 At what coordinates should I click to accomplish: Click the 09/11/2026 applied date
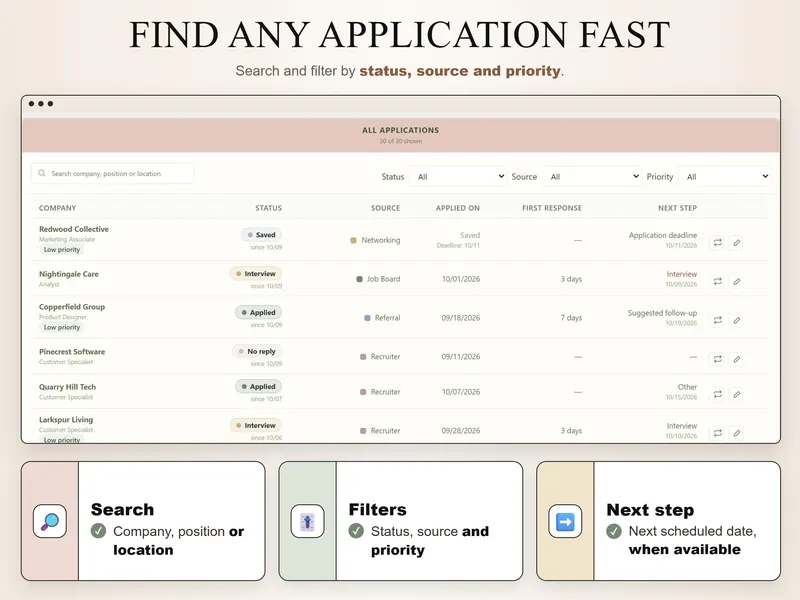point(461,357)
